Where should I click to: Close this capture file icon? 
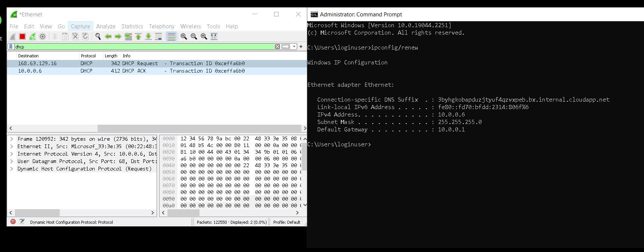pyautogui.click(x=75, y=36)
